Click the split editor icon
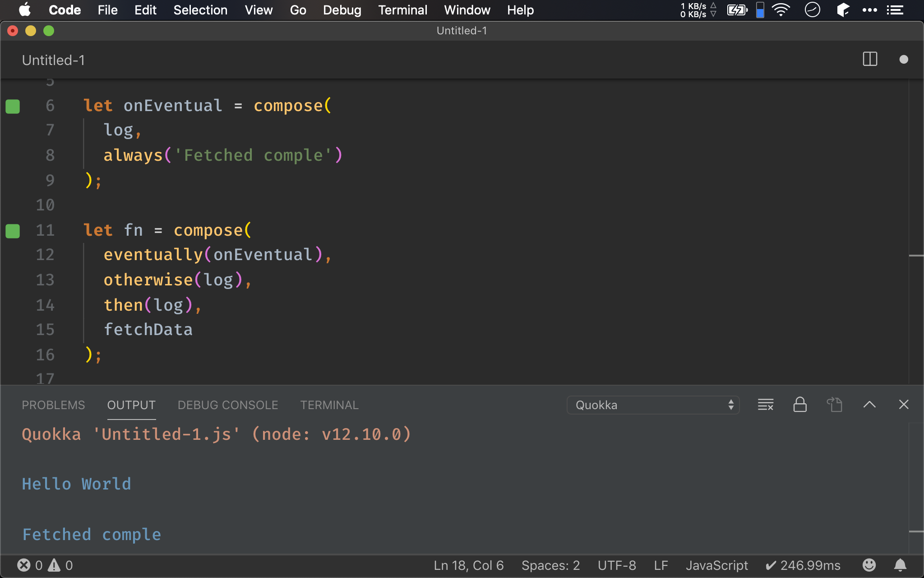The height and width of the screenshot is (578, 924). (870, 60)
